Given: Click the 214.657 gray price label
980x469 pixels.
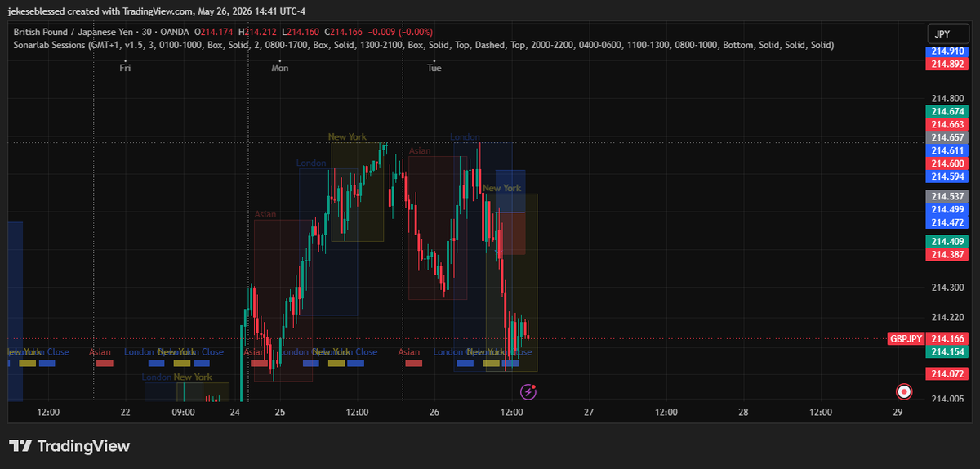Looking at the screenshot, I should [947, 137].
